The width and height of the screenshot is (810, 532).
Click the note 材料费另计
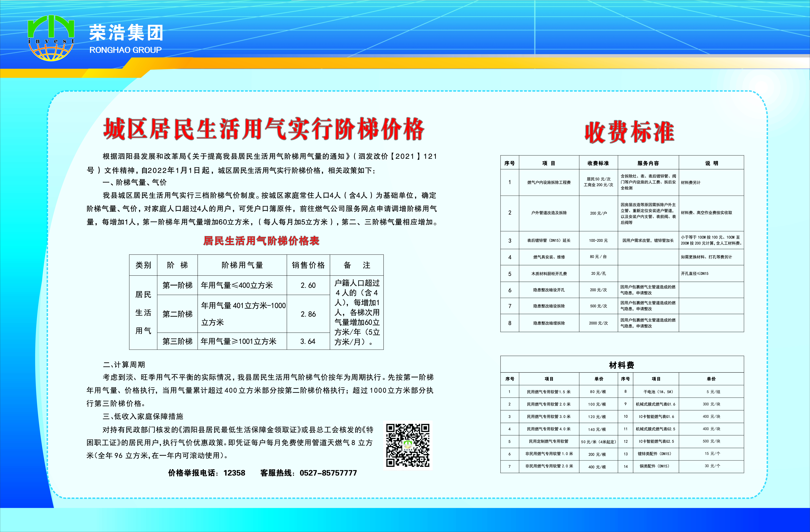coord(690,183)
